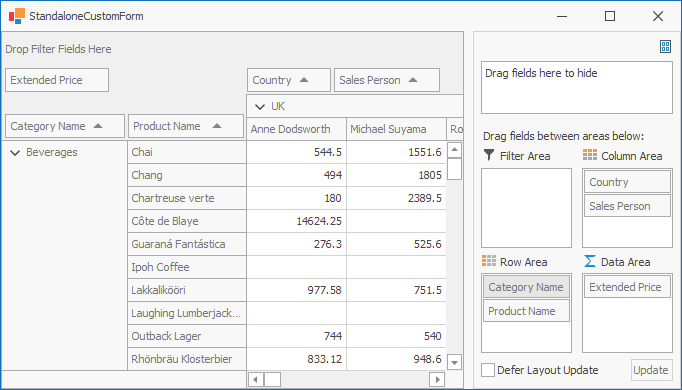
Task: Maximize the StandaloneCustomForm window
Action: click(x=610, y=16)
